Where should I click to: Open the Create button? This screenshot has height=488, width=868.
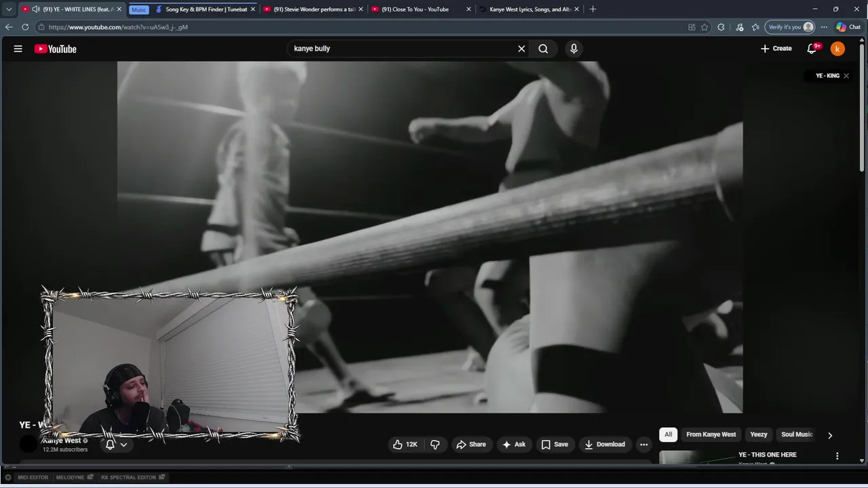coord(776,49)
